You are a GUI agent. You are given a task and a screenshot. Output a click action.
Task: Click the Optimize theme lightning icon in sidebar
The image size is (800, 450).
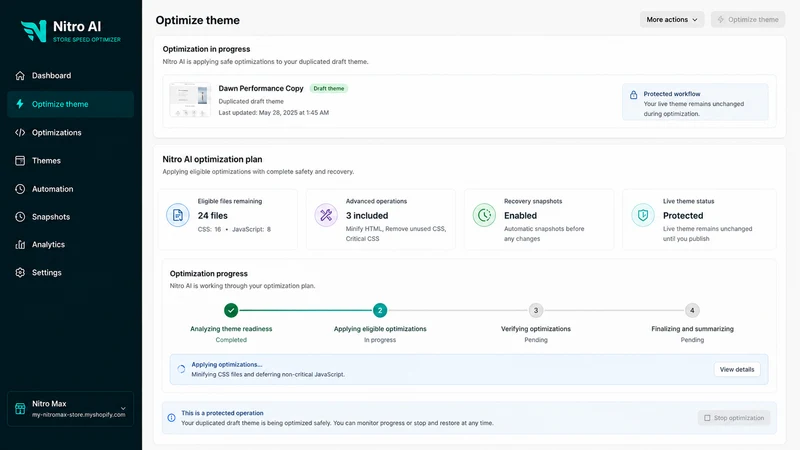20,104
